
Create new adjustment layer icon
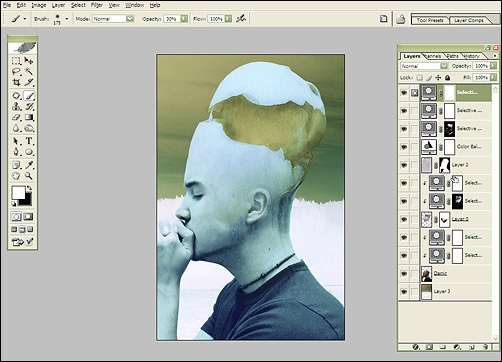(x=457, y=347)
